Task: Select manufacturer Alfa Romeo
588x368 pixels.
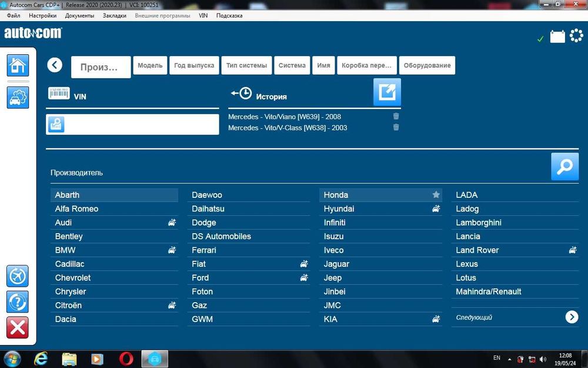Action: pos(115,209)
